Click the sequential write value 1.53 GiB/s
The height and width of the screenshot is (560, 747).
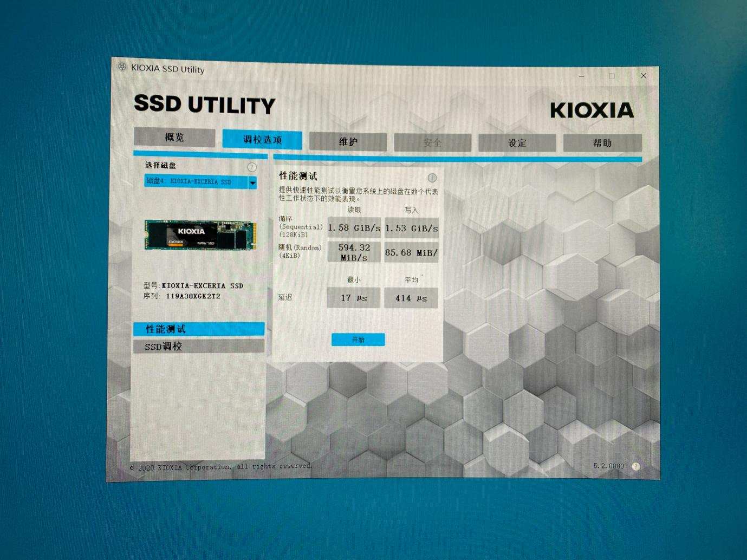pyautogui.click(x=412, y=229)
